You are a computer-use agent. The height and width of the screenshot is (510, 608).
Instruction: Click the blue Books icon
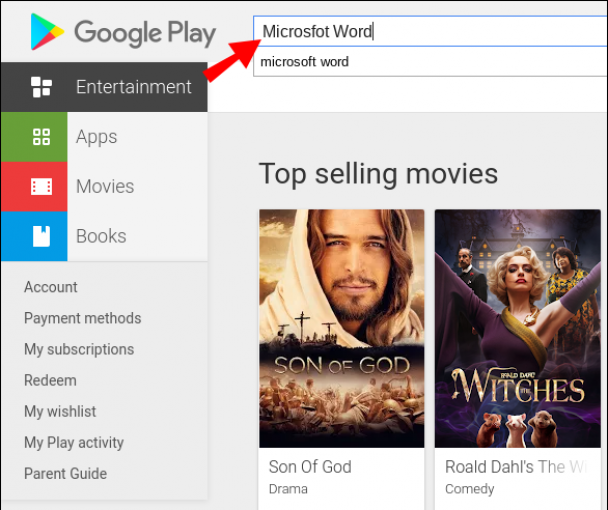coord(41,236)
